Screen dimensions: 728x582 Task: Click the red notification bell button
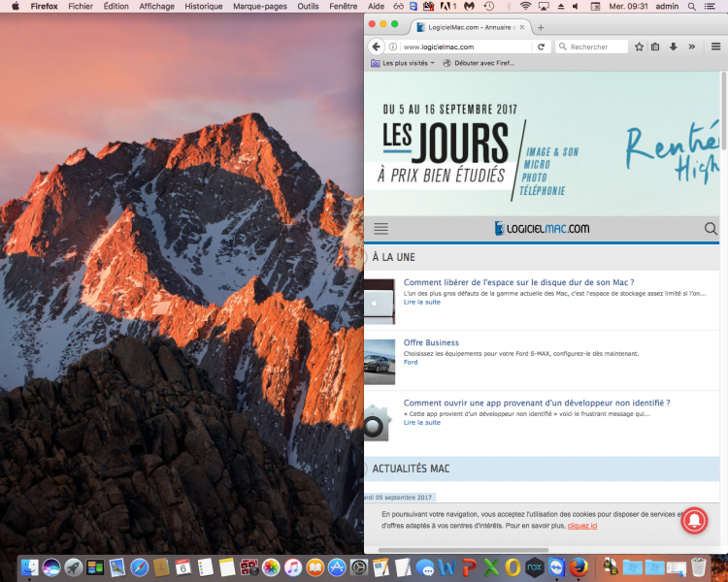694,520
